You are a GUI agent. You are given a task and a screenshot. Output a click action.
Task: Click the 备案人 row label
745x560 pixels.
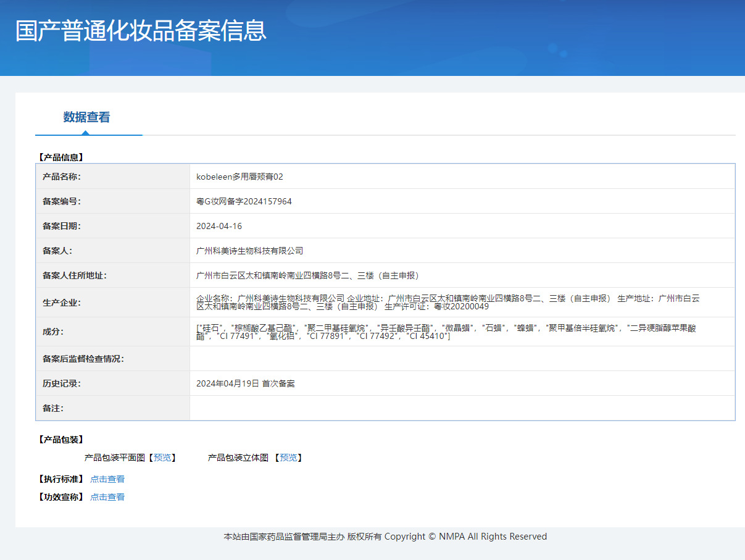pyautogui.click(x=57, y=251)
